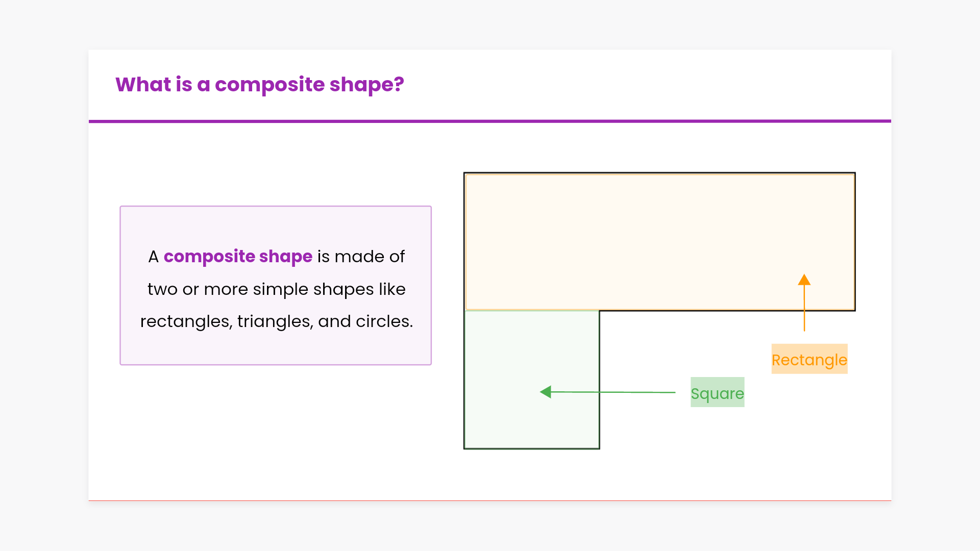Viewport: 980px width, 551px height.
Task: Click the green Square label
Action: [x=717, y=392]
